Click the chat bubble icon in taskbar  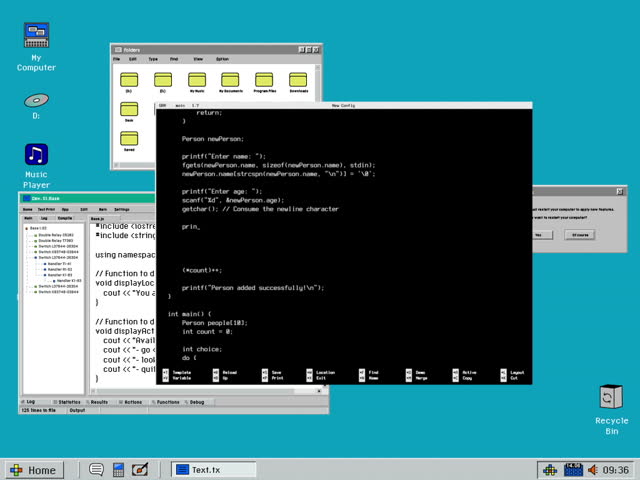click(96, 469)
